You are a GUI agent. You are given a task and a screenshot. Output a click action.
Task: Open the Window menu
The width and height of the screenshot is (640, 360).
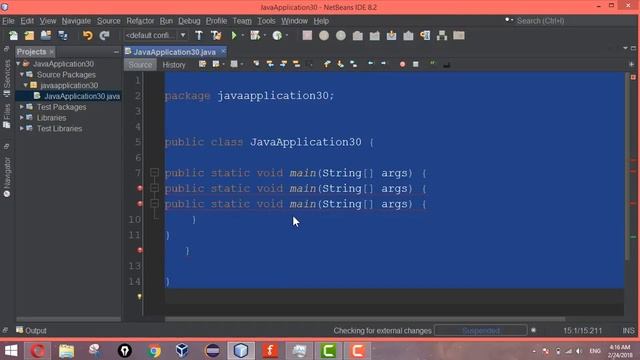tap(294, 21)
